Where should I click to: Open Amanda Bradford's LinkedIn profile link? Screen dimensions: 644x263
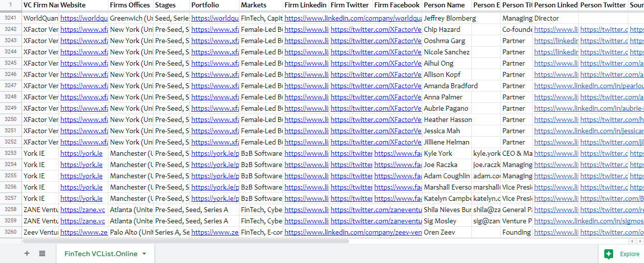[589, 86]
